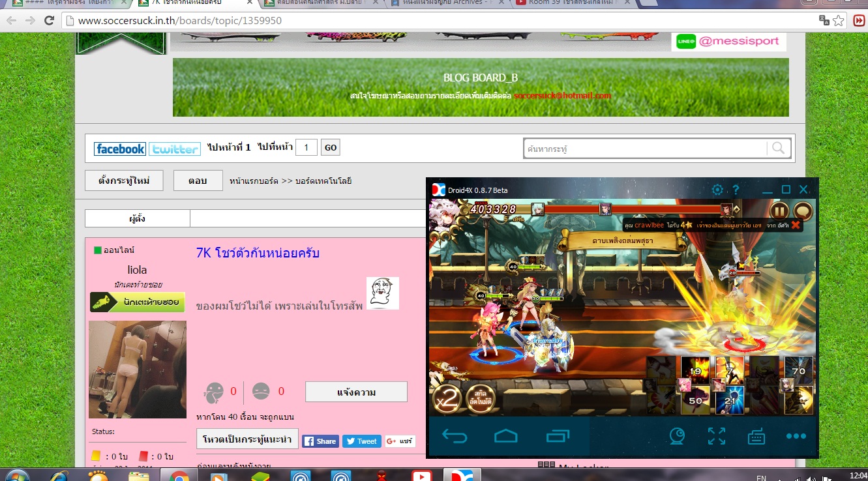Use the skill with cooldown 21
Screen dimensions: 868x481
[x=730, y=400]
